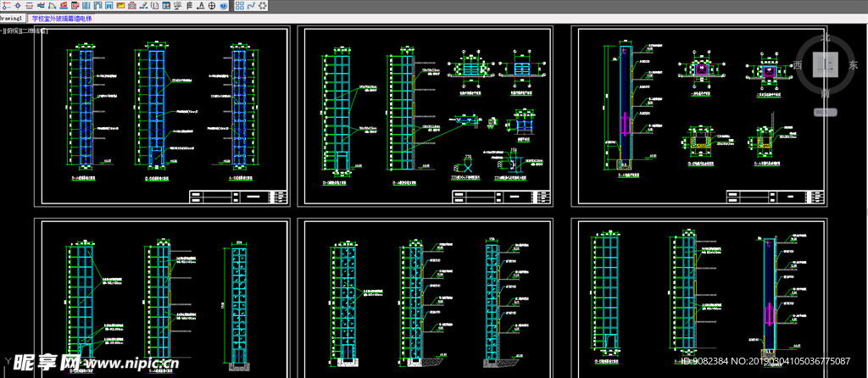The image size is (868, 378).
Task: Select the letter A text tool
Action: click(200, 5)
